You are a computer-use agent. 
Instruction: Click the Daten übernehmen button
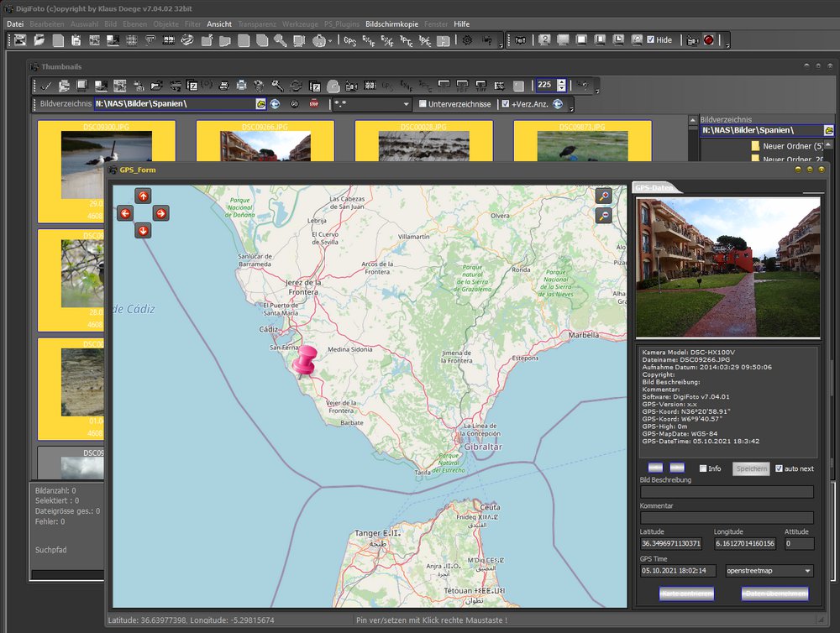click(774, 594)
